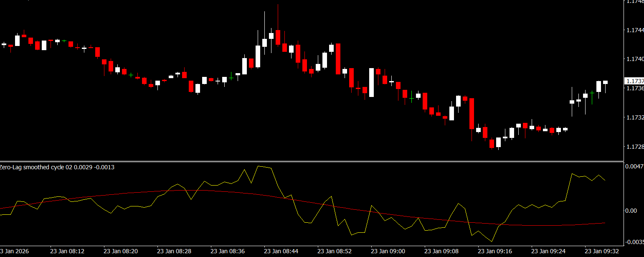Click the 23 Jan 09:32 time label

click(602, 251)
